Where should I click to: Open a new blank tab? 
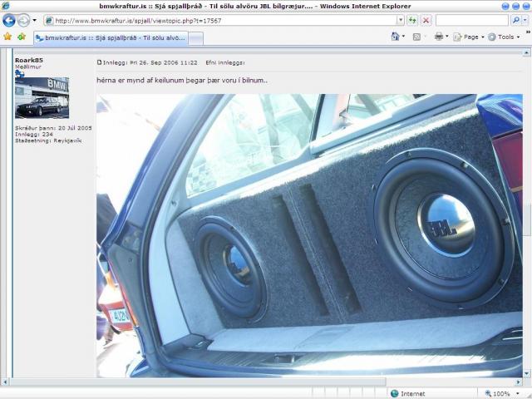pyautogui.click(x=195, y=38)
